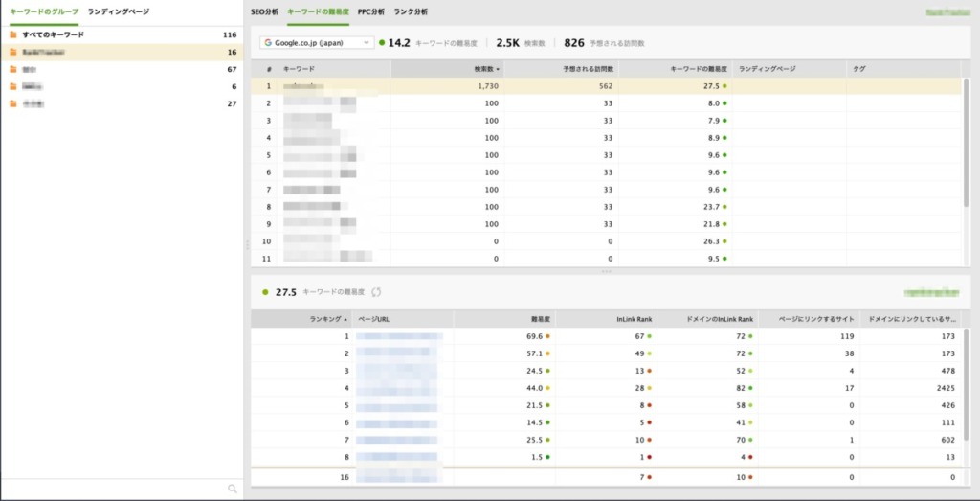Viewport: 980px width, 501px height.
Task: Sort by キーワードの難易度 column header
Action: point(676,69)
